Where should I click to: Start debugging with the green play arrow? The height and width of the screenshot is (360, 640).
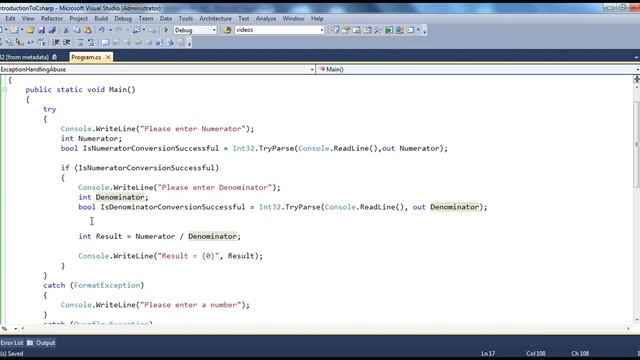tap(166, 30)
